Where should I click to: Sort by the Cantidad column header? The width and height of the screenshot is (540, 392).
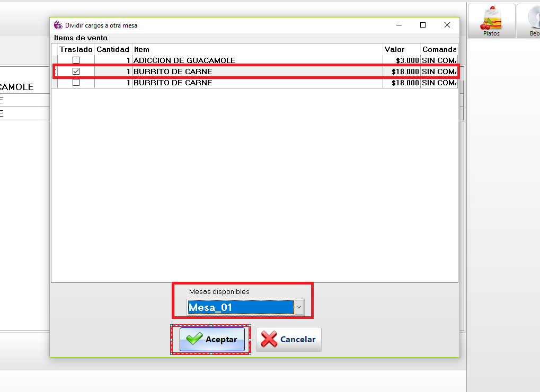(112, 49)
